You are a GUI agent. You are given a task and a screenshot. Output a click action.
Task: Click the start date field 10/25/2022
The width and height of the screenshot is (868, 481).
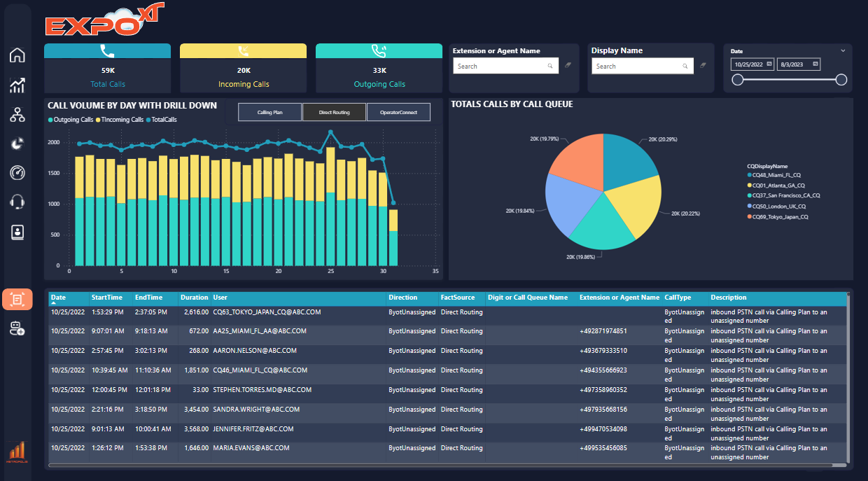[752, 64]
